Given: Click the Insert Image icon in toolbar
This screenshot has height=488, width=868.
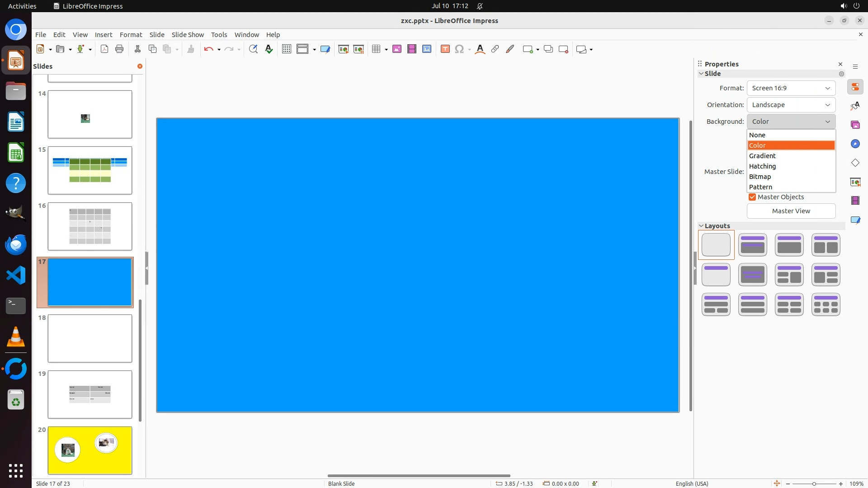Looking at the screenshot, I should pyautogui.click(x=396, y=49).
